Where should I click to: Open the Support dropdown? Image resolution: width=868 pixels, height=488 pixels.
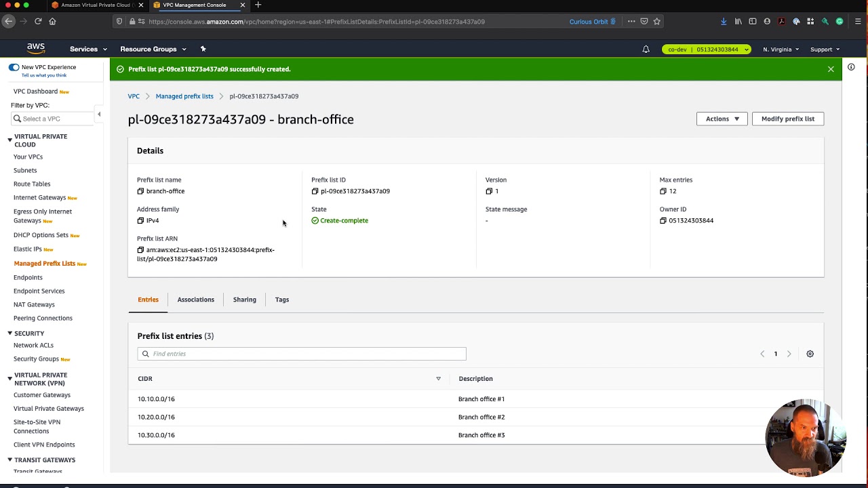coord(825,49)
